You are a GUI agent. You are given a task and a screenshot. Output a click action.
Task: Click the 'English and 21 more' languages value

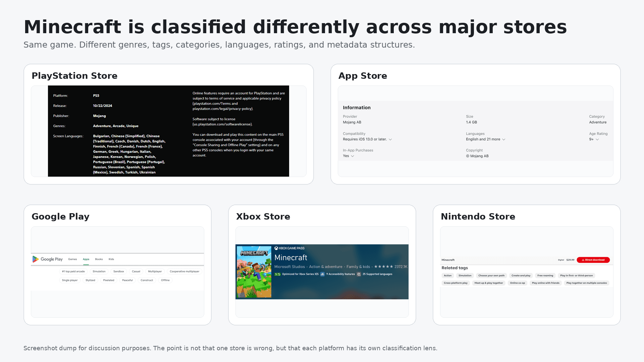pos(483,139)
